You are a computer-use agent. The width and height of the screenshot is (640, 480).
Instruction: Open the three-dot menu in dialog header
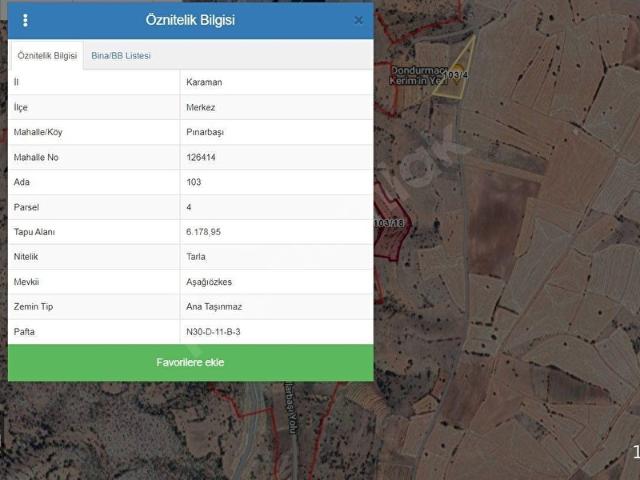[25, 20]
